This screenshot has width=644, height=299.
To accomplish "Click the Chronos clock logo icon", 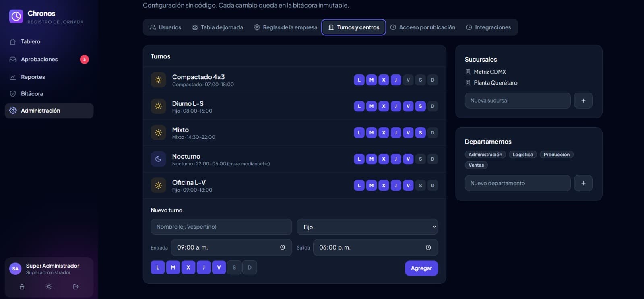I will [x=16, y=16].
